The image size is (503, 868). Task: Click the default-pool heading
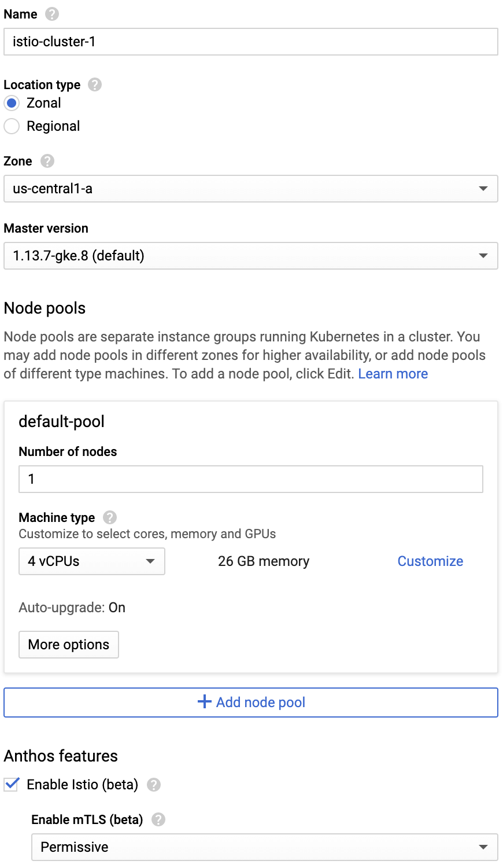[x=62, y=421]
